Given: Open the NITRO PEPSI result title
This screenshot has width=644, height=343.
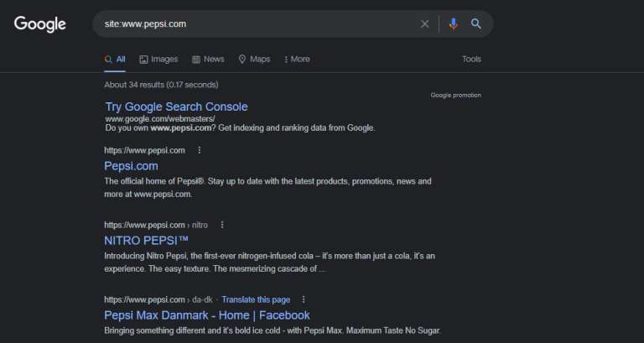Looking at the screenshot, I should click(146, 241).
